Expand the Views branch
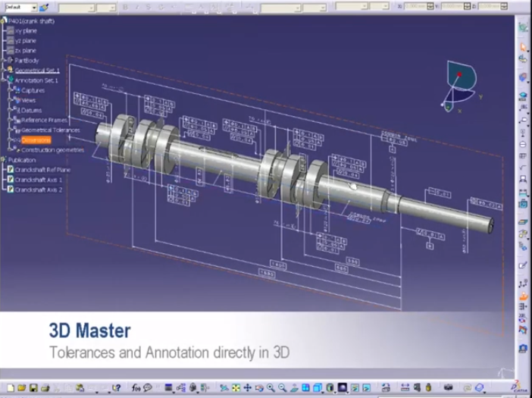 pyautogui.click(x=10, y=100)
